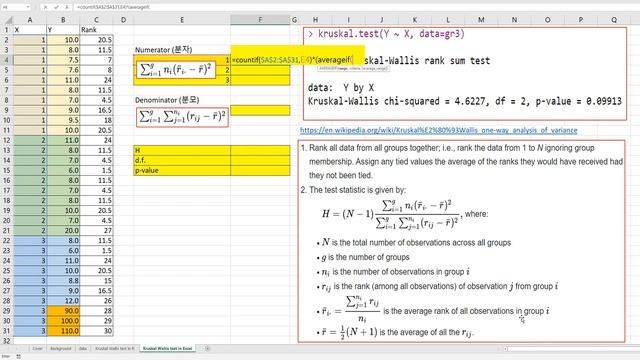640x360 pixels.
Task: Click the Numerator (분자) label cell
Action: (182, 50)
